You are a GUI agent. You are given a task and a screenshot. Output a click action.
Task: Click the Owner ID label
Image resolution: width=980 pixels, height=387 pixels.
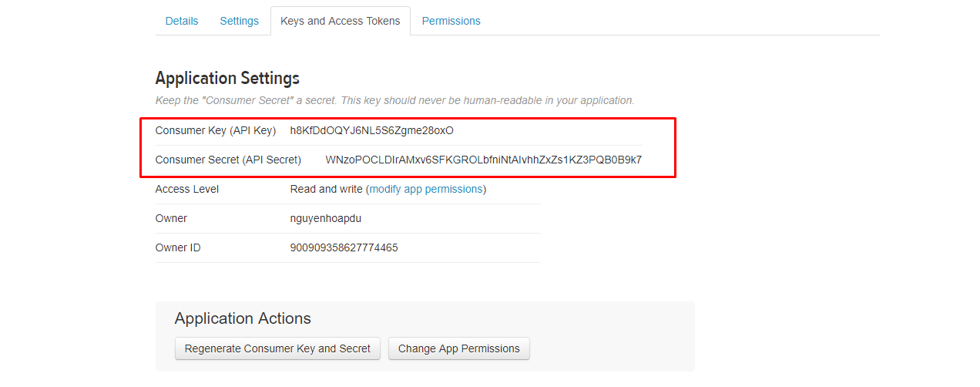(178, 247)
